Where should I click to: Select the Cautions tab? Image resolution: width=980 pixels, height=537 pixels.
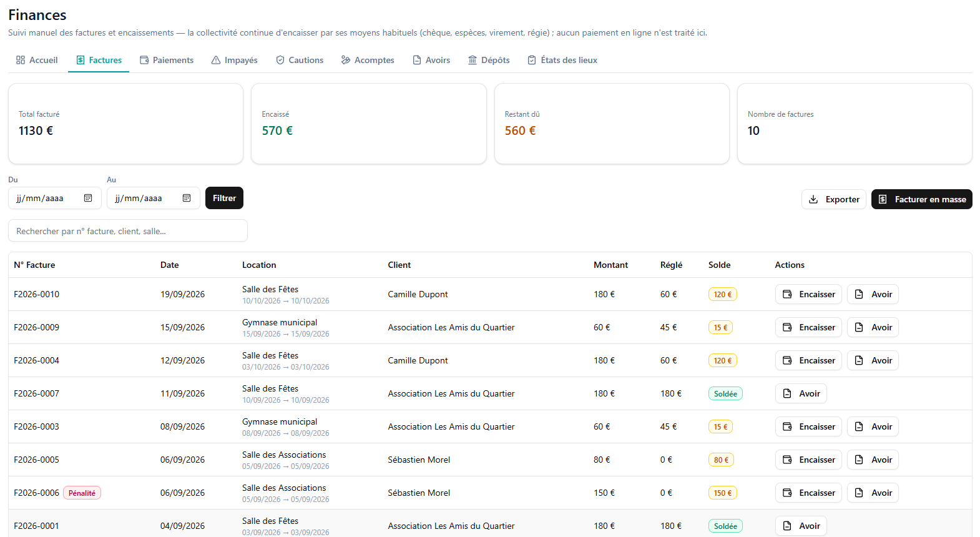[x=300, y=60]
